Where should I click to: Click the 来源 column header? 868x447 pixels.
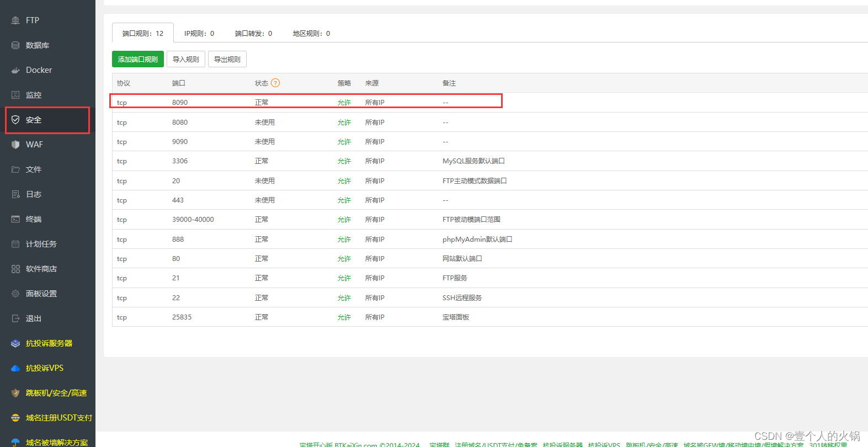372,83
